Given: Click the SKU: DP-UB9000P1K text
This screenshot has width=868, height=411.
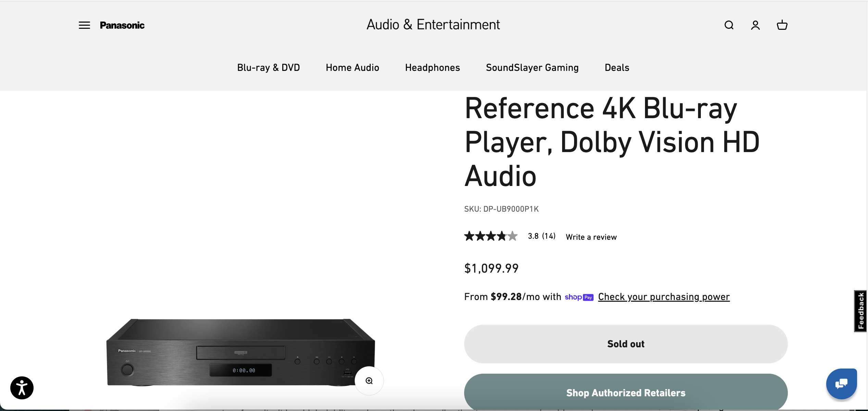Looking at the screenshot, I should click(x=501, y=209).
